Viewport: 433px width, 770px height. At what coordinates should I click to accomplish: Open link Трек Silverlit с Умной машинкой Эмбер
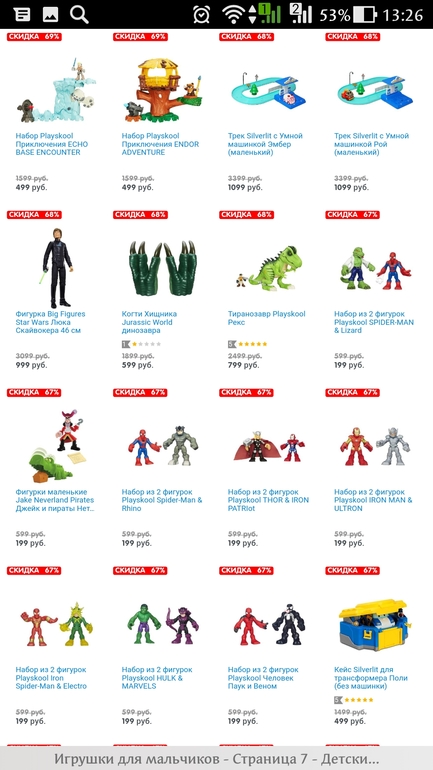coord(265,144)
